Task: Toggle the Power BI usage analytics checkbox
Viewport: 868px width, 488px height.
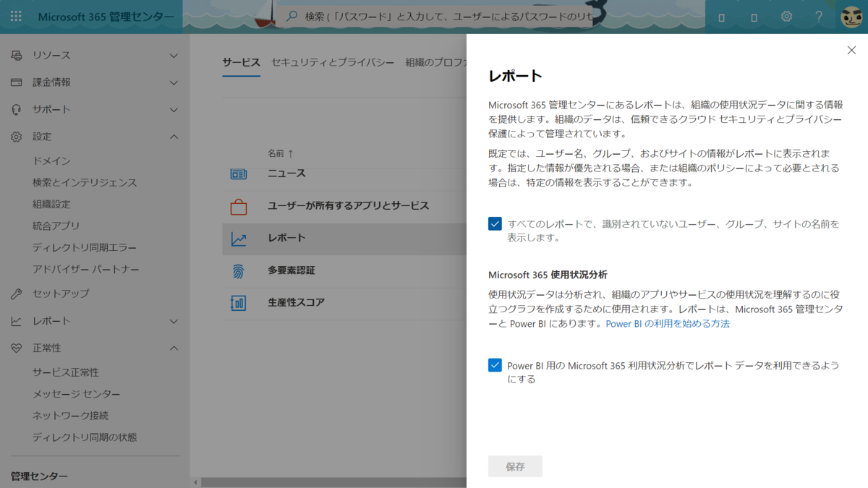Action: pyautogui.click(x=495, y=365)
